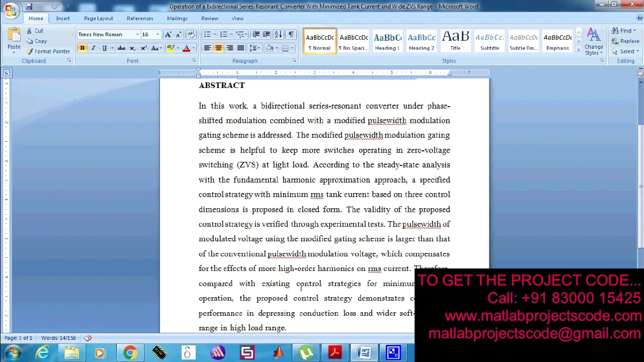This screenshot has height=362, width=644.
Task: Expand the bullets list dropdown
Action: click(x=215, y=35)
